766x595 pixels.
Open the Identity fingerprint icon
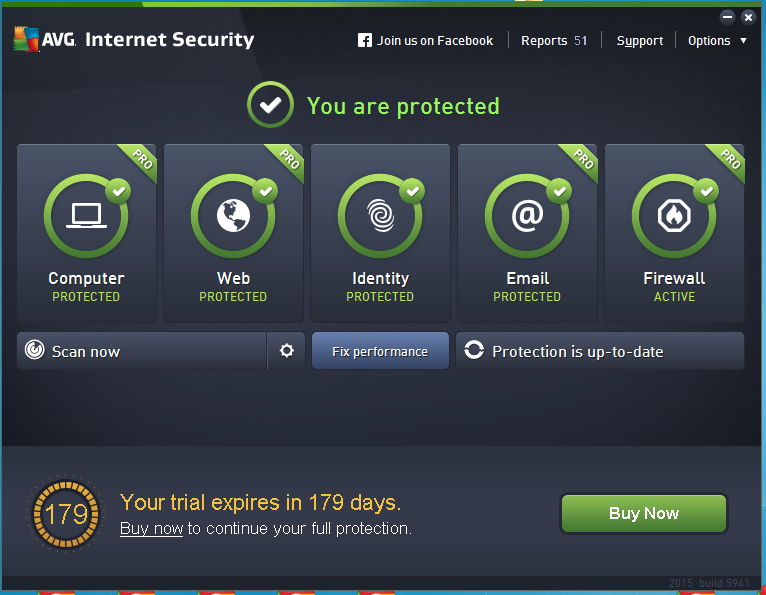click(x=380, y=216)
